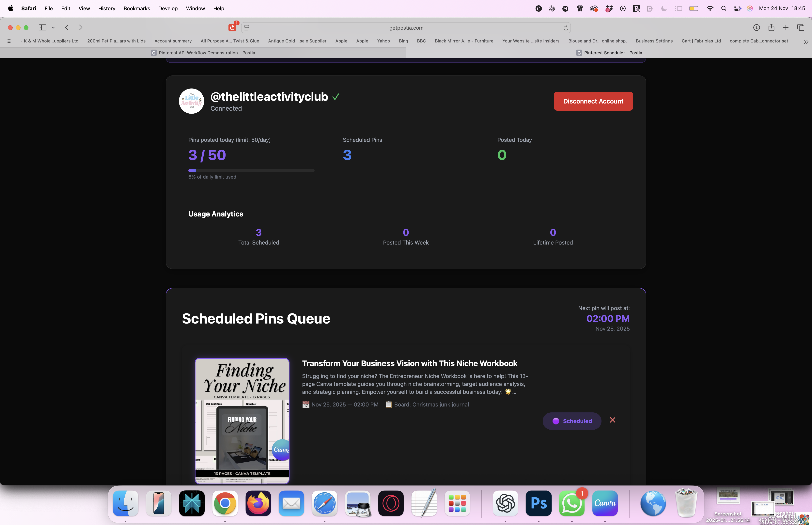Open a new tab with plus icon

[786, 28]
